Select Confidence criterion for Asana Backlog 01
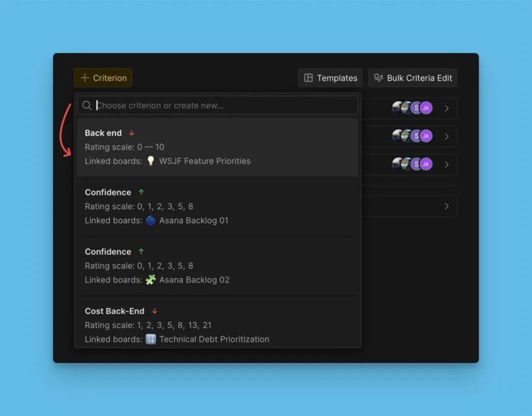532x416 pixels. pyautogui.click(x=217, y=206)
